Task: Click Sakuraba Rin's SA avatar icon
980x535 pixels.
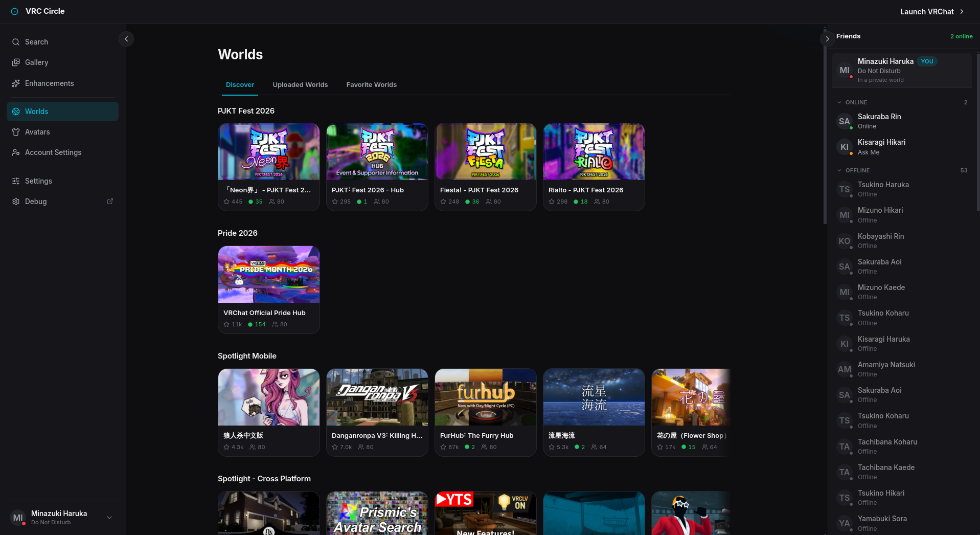Action: tap(845, 121)
